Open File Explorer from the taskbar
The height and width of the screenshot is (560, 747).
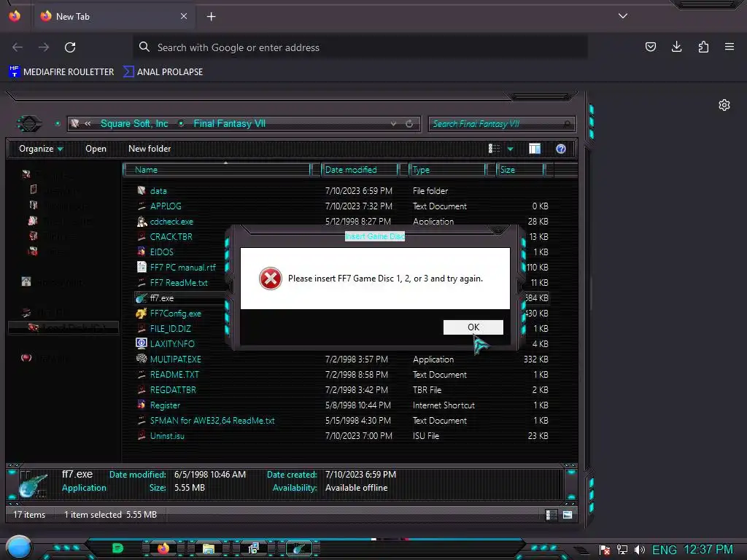point(208,548)
